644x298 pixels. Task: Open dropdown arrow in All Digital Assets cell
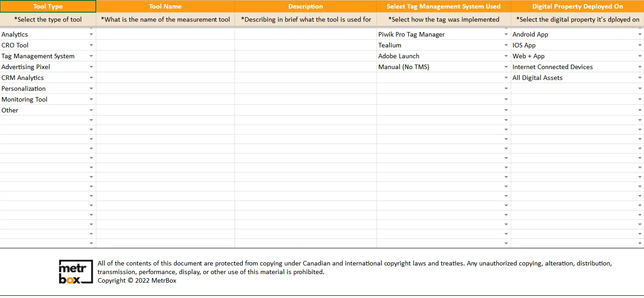tap(640, 78)
